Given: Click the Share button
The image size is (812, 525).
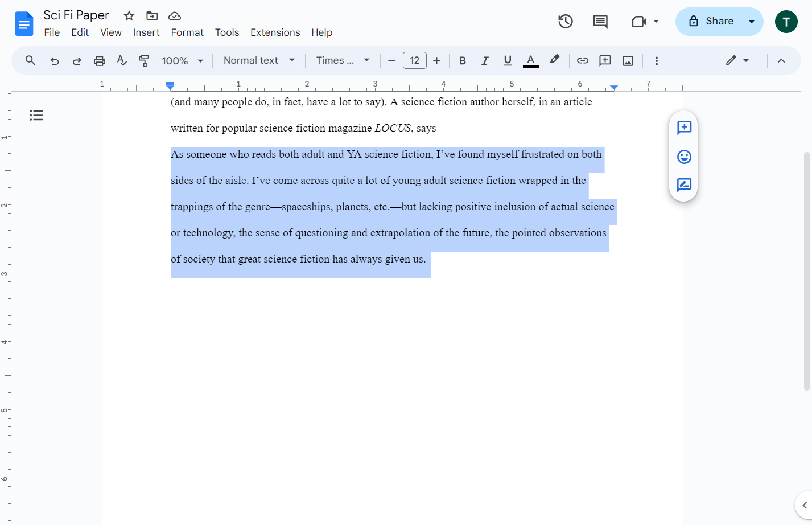Looking at the screenshot, I should [708, 22].
